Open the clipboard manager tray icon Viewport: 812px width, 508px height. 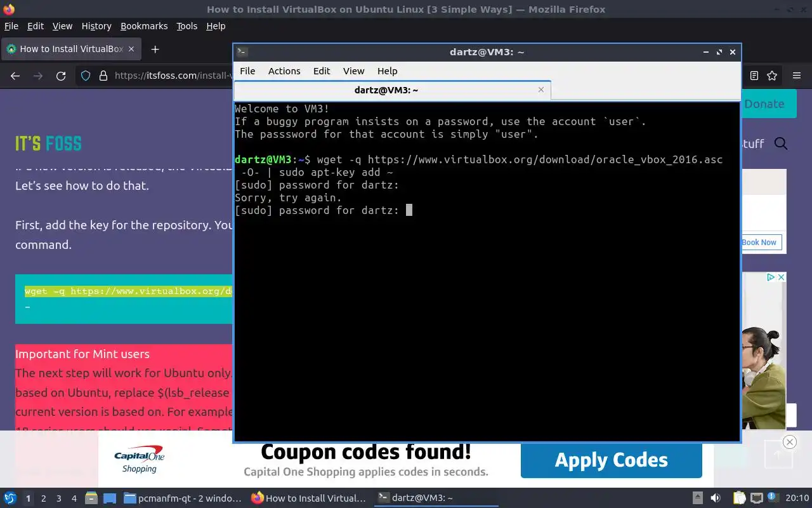point(740,498)
